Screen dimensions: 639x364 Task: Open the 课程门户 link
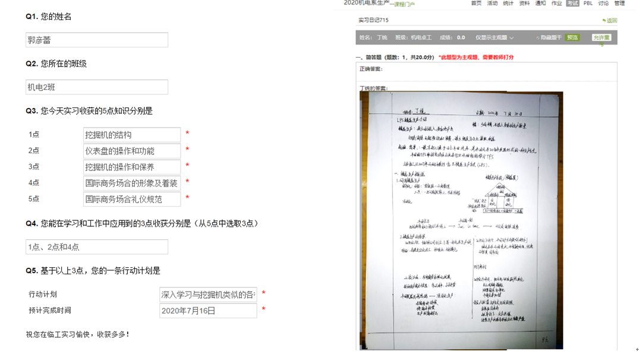(405, 5)
